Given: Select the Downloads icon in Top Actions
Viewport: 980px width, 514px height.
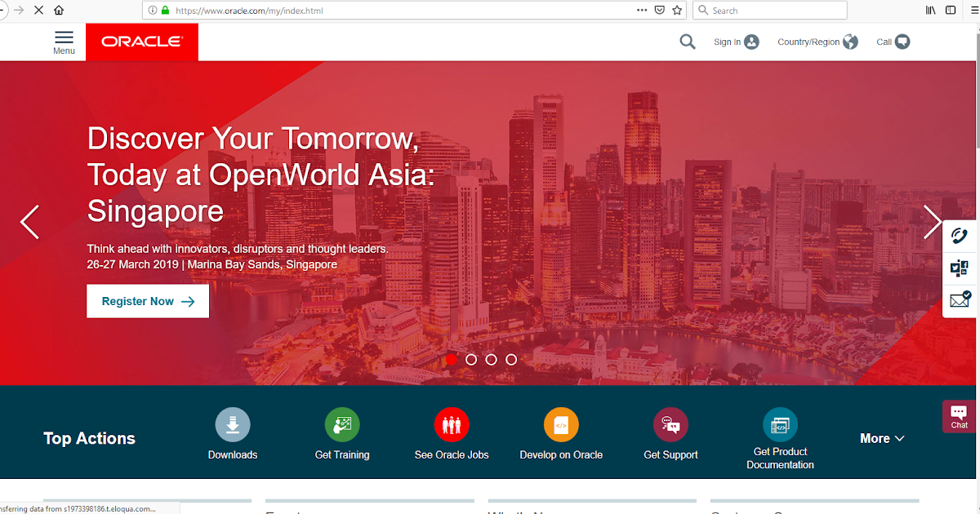Looking at the screenshot, I should [x=232, y=424].
